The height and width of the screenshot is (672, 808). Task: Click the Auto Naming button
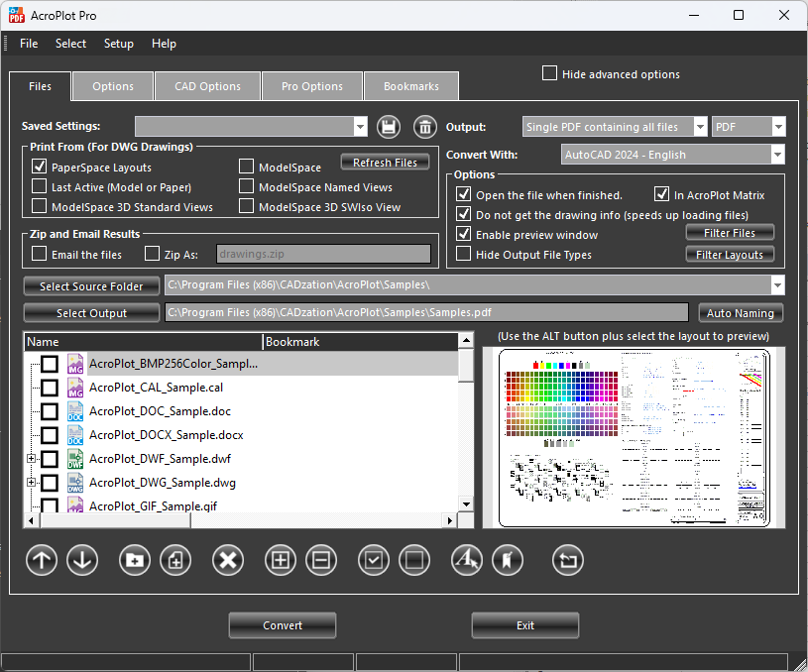[x=741, y=313]
